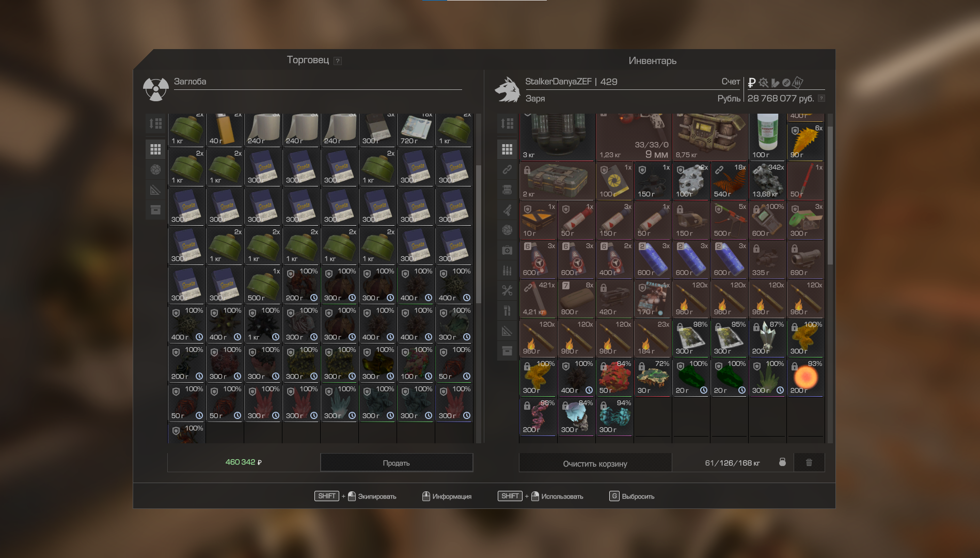Select the locked 2 кг case
This screenshot has width=980, height=558.
(x=557, y=181)
